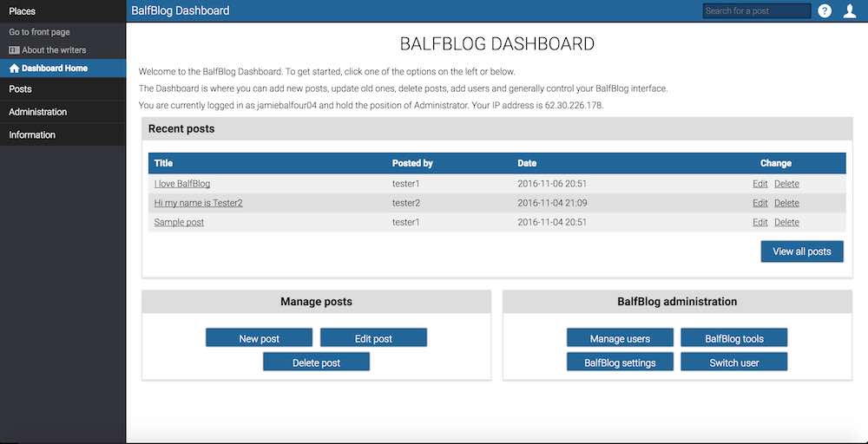Click the Search for a post field
Viewport: 868px width, 444px height.
tap(756, 10)
